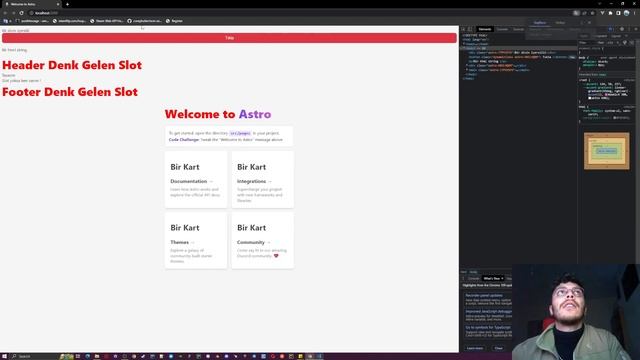Toggle DevTools device toolbar
The image size is (640, 360).
click(x=470, y=29)
